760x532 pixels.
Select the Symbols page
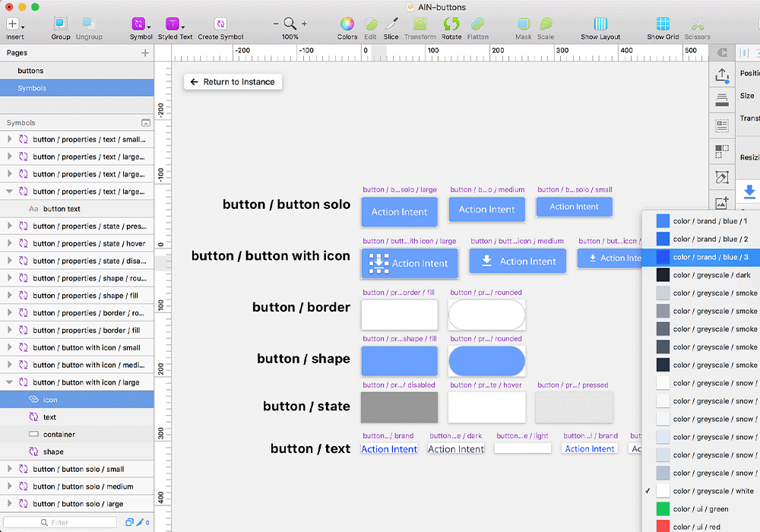(x=77, y=88)
